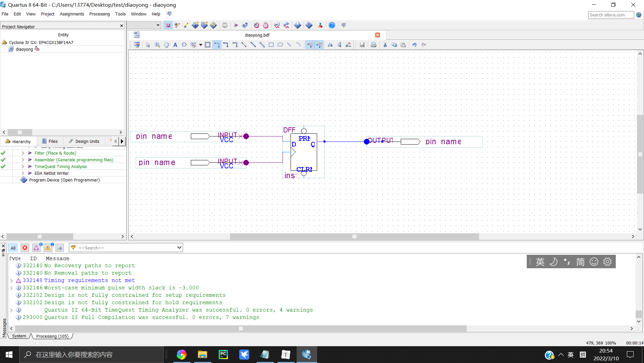Screen dimensions: 644x363
Task: Switch to the System messages tab
Action: (19, 336)
